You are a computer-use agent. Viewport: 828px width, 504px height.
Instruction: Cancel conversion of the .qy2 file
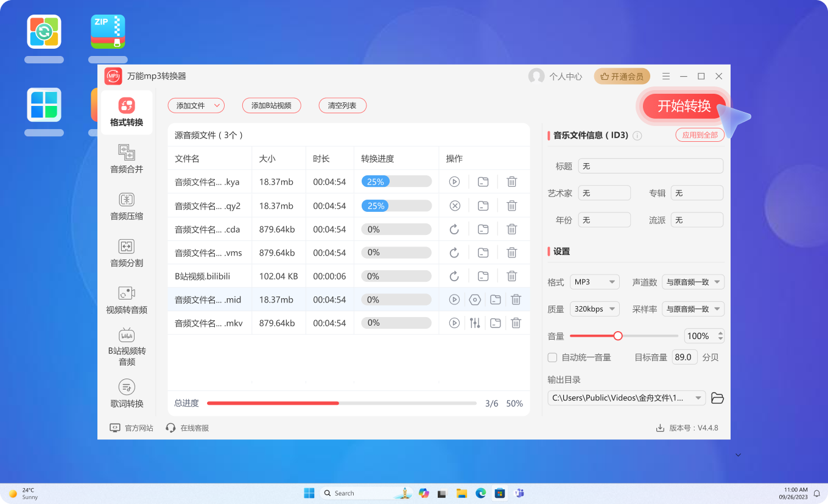pyautogui.click(x=454, y=206)
